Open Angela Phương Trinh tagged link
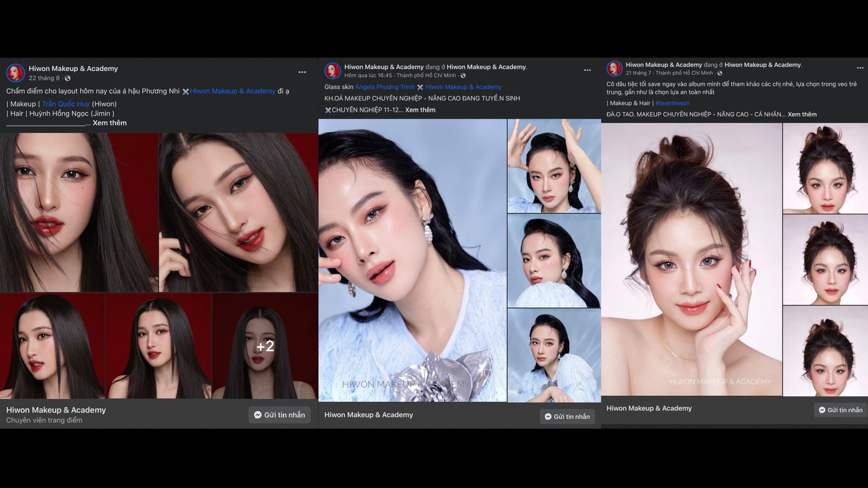The width and height of the screenshot is (868, 488). coord(384,87)
